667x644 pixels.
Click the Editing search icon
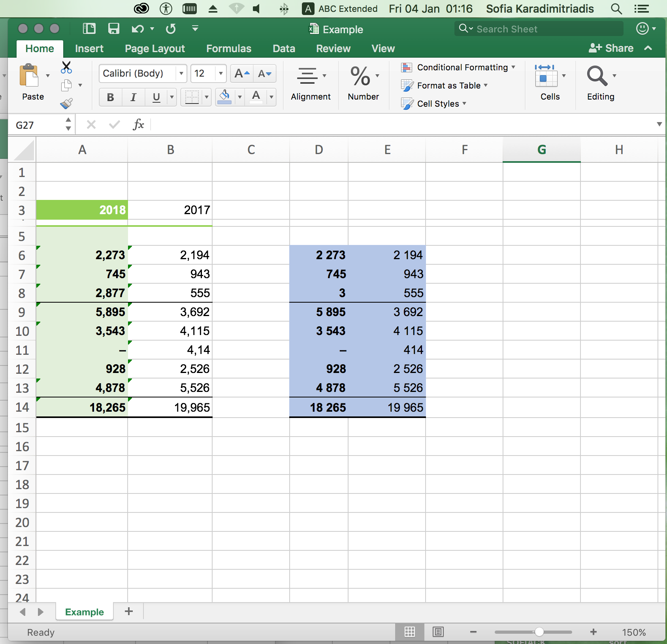click(x=597, y=76)
